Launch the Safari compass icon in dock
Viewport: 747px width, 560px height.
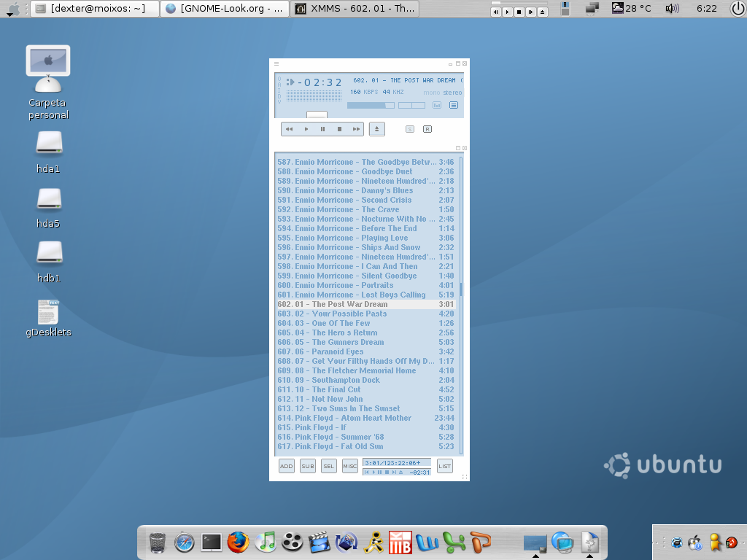click(x=184, y=542)
